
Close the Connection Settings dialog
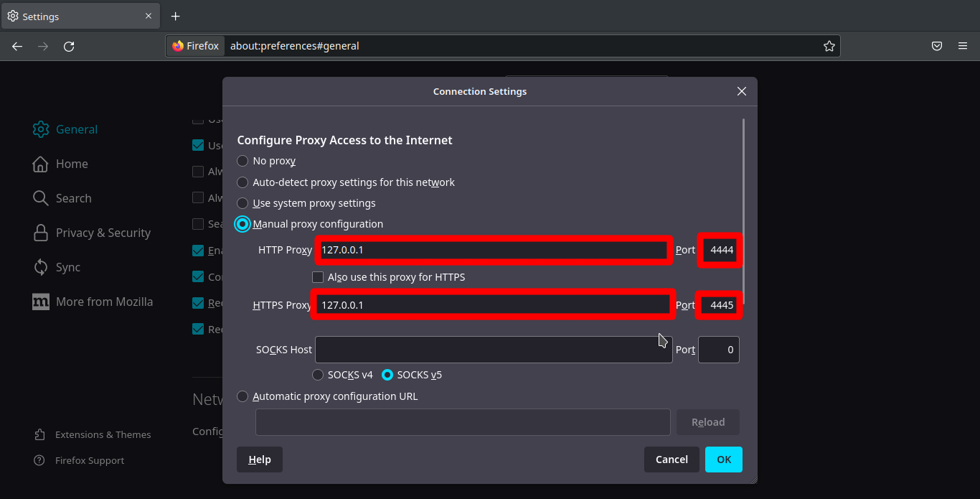pyautogui.click(x=741, y=91)
